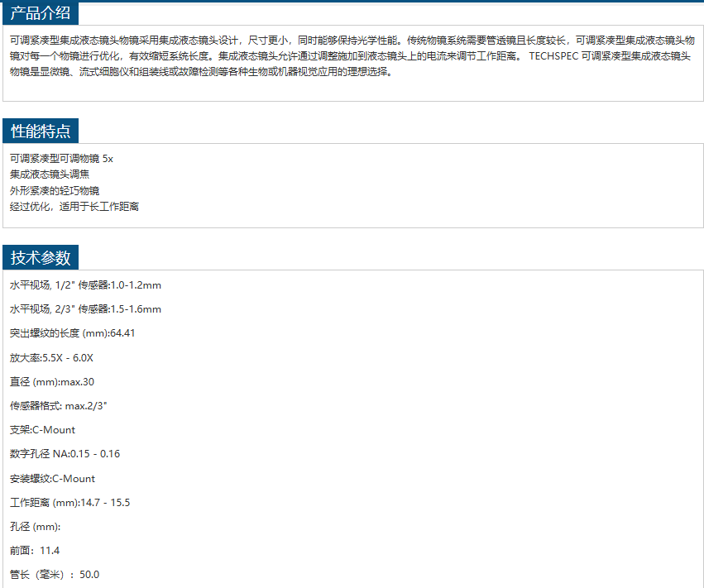Click the 放大率 5.5X - 6.0X spec line
The height and width of the screenshot is (588, 704).
[x=51, y=358]
